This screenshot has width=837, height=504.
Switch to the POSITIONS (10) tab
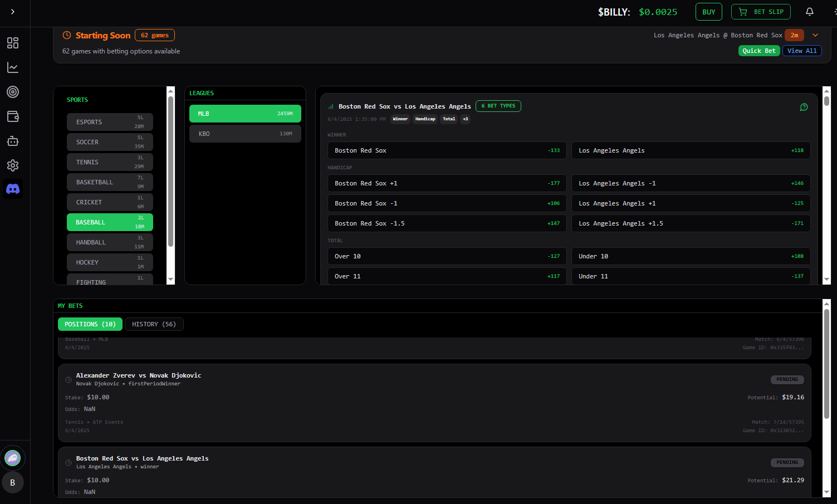[90, 324]
